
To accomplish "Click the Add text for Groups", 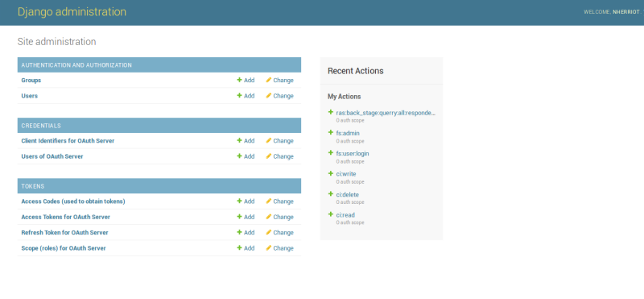I will [x=250, y=81].
